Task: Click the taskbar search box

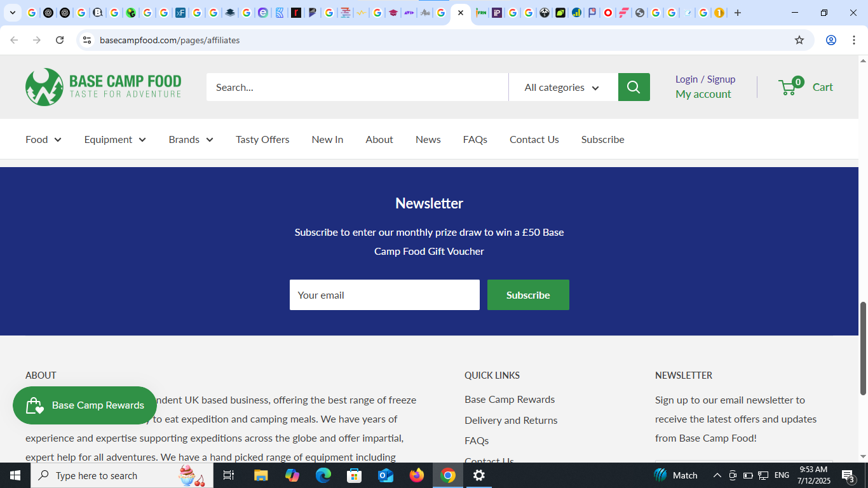Action: (122, 475)
